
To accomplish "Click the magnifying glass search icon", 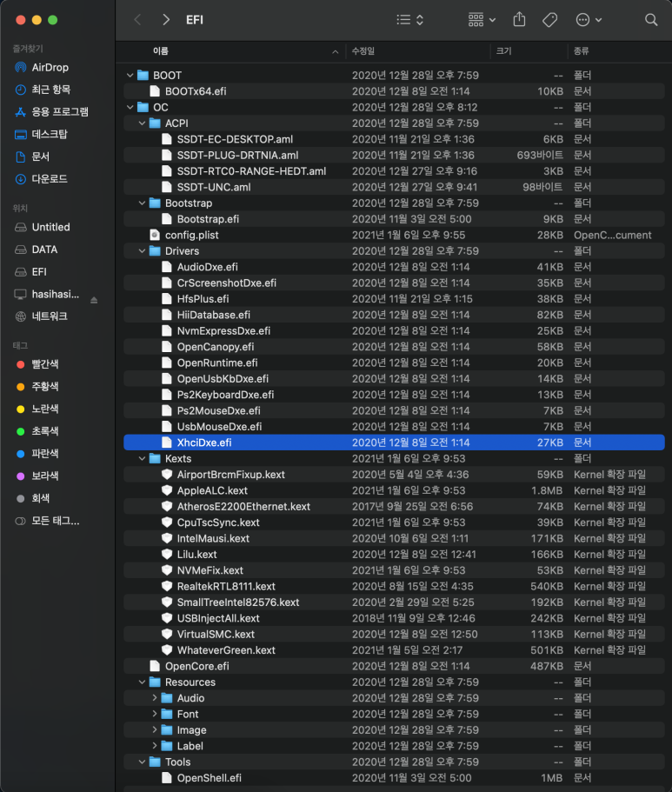I will pyautogui.click(x=649, y=19).
